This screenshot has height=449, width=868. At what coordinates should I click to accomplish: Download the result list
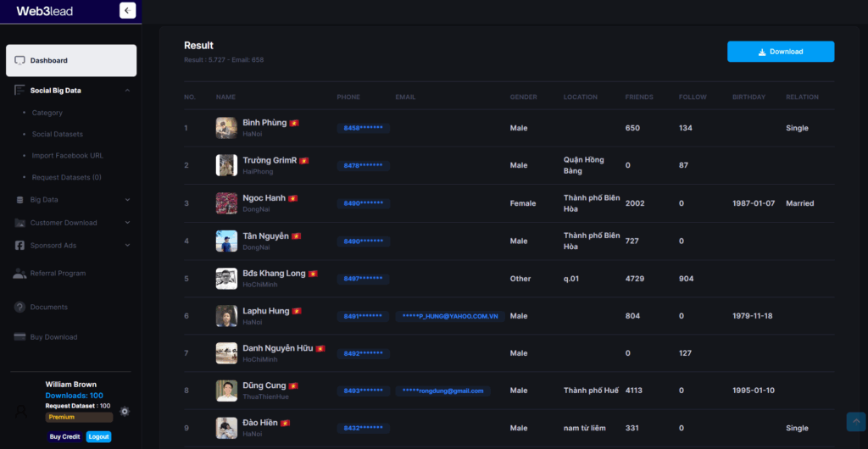tap(780, 52)
